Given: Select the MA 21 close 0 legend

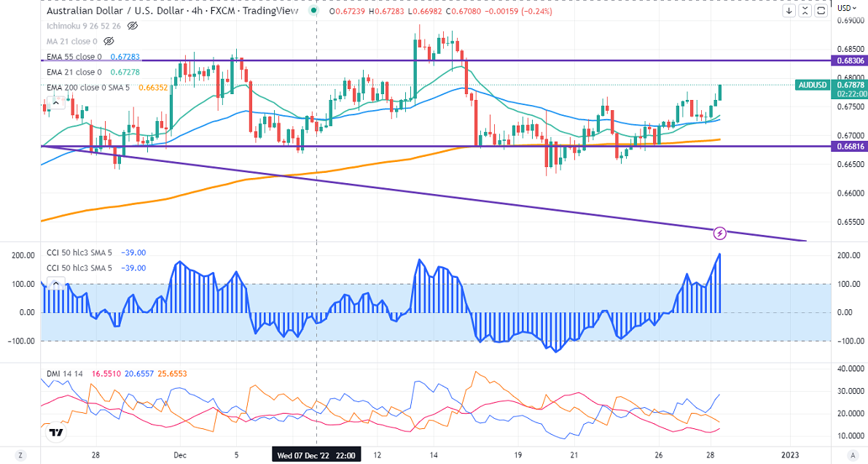Looking at the screenshot, I should pos(72,41).
